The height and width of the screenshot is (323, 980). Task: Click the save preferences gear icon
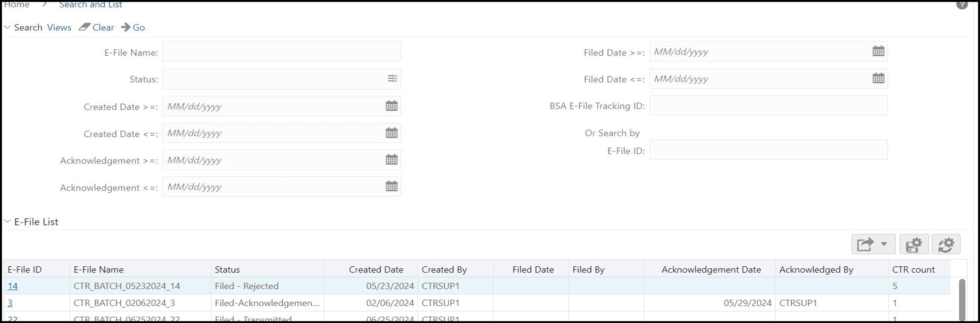click(x=913, y=244)
